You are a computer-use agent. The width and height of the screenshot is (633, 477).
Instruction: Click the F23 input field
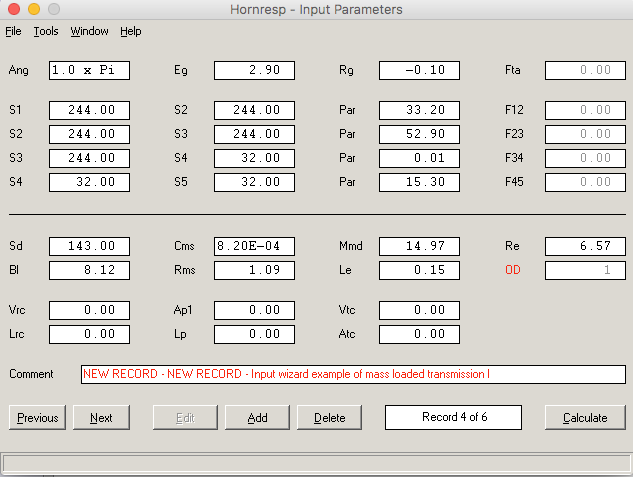click(x=585, y=134)
